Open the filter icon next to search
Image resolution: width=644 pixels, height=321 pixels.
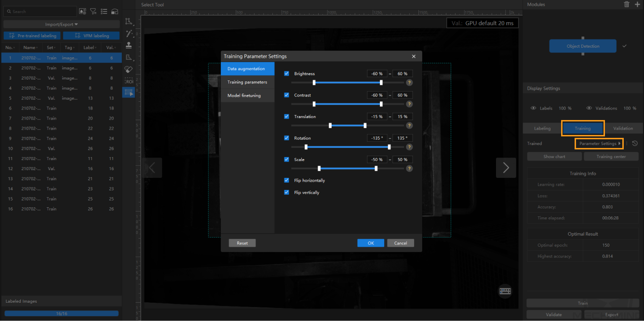[x=94, y=12]
